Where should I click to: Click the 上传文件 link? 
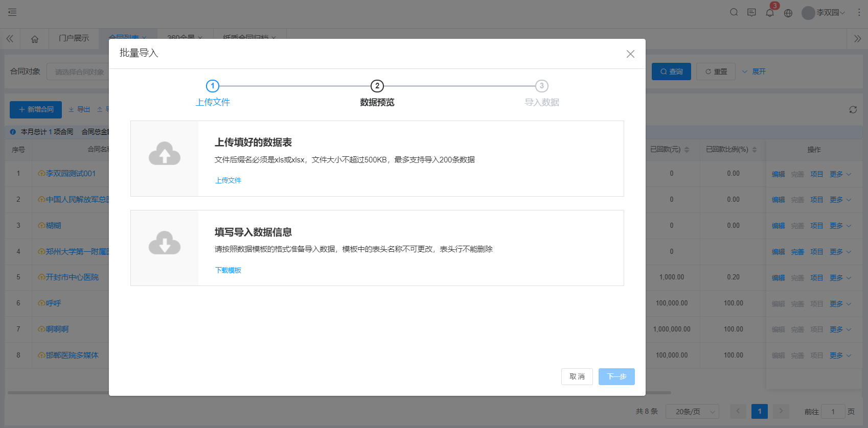[x=228, y=180]
